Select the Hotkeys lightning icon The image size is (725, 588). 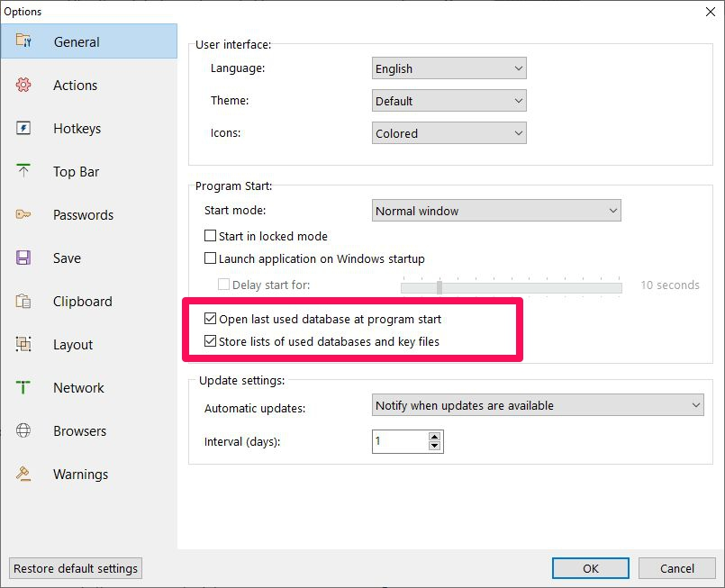coord(23,128)
